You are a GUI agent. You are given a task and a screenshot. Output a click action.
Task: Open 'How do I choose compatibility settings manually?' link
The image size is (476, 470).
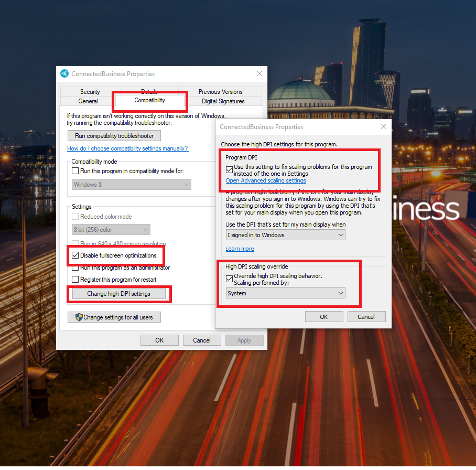click(128, 148)
